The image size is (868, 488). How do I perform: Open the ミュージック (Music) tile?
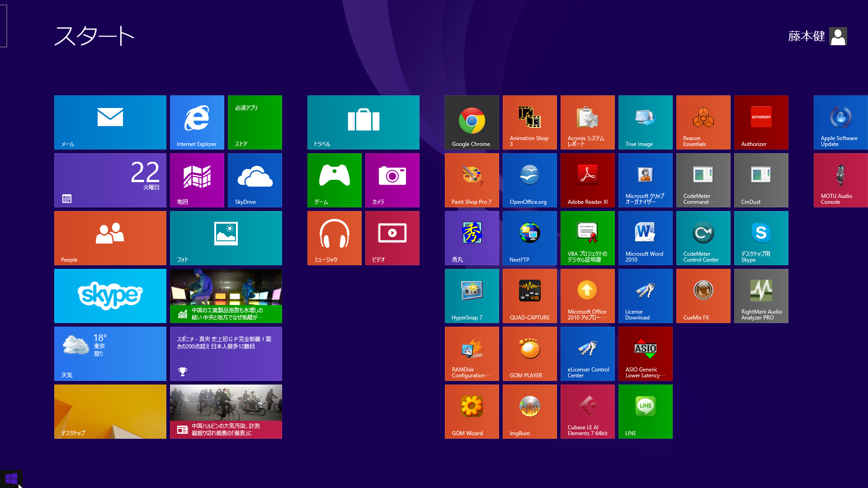(x=335, y=238)
